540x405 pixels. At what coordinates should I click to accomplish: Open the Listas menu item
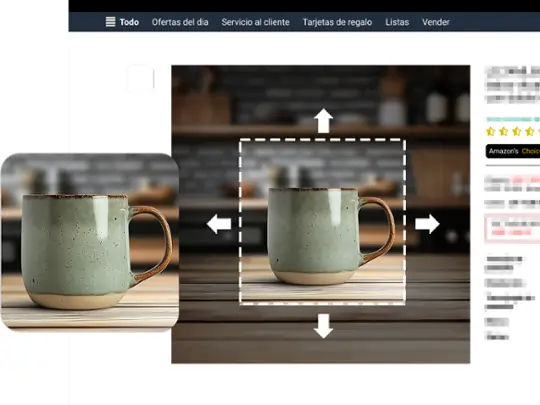[397, 22]
